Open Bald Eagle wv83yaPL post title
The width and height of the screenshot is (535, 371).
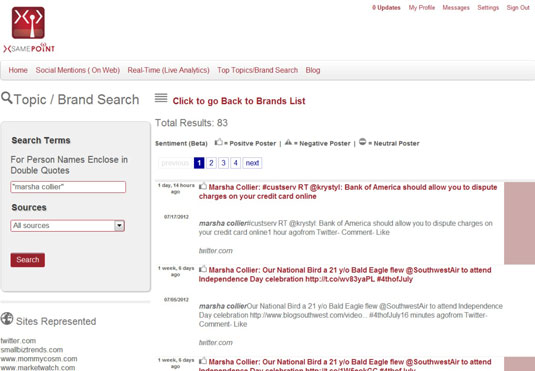pos(345,274)
